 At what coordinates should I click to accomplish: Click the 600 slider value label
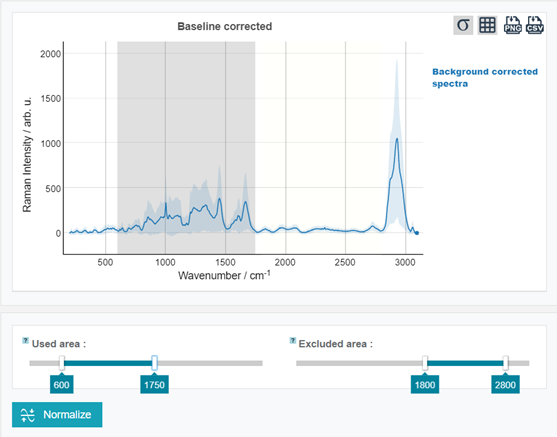(62, 385)
